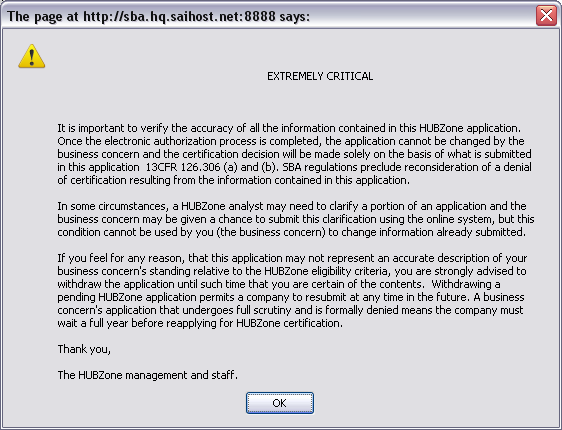This screenshot has height=430, width=562.
Task: Click the paragraph starting 'If you feel for any reason'
Action: [292, 291]
